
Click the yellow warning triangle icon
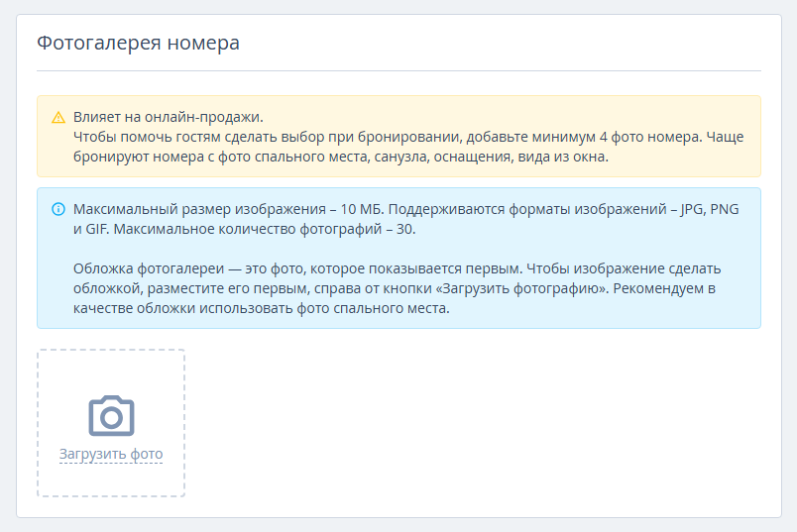pos(58,117)
